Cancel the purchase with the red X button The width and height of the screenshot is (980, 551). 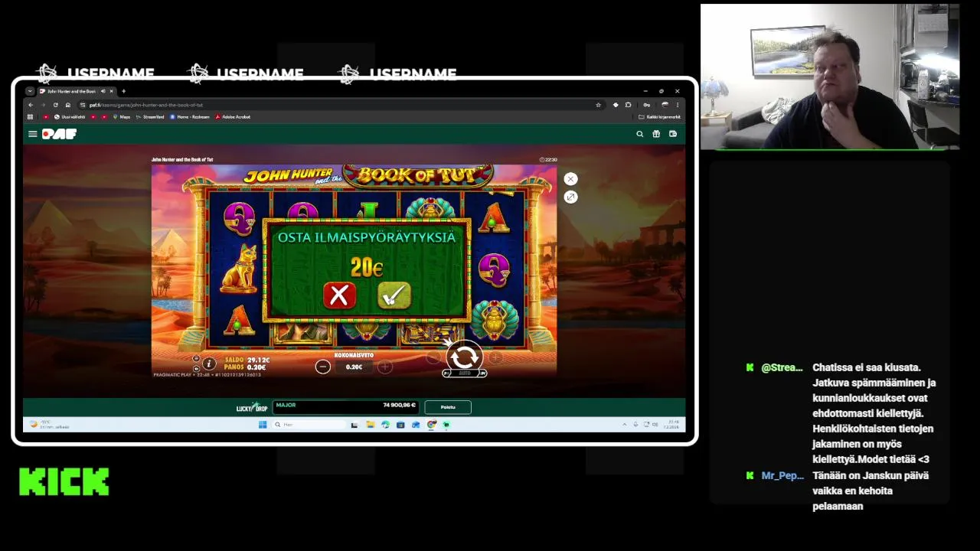tap(339, 295)
